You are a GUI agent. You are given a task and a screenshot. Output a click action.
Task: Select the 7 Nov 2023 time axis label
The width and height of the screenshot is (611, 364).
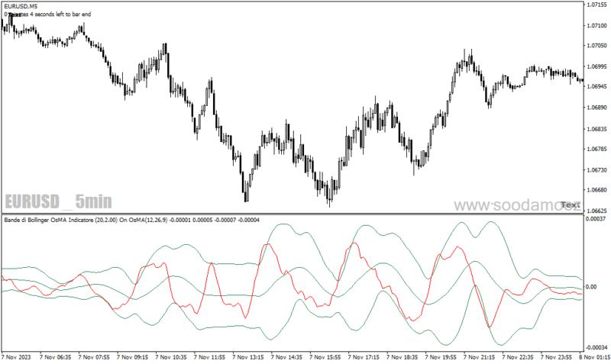(x=16, y=357)
